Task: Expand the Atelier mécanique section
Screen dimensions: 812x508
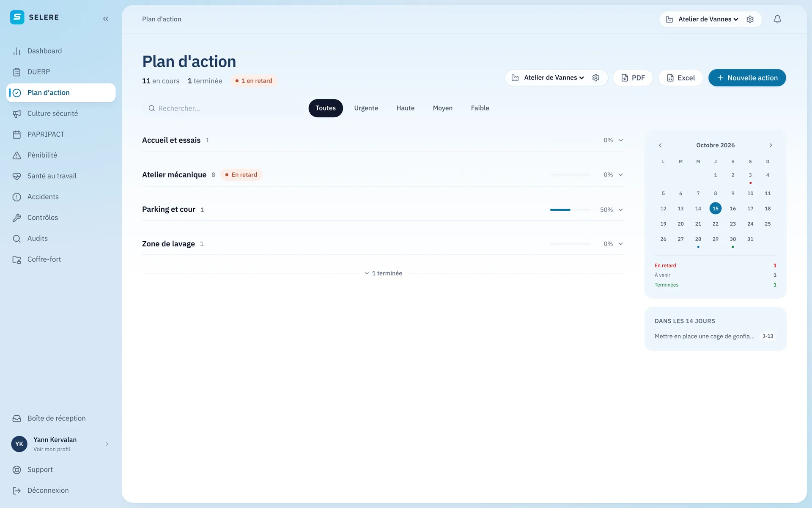Action: tap(383, 175)
